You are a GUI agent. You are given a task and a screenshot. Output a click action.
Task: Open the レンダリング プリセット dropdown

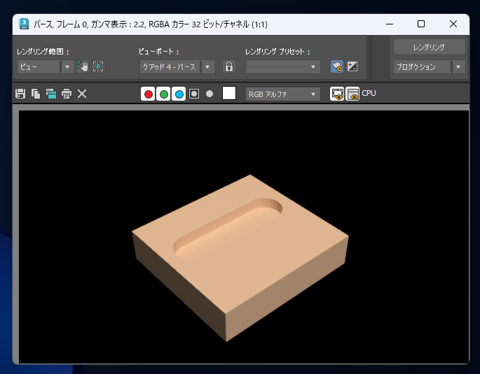coord(283,67)
